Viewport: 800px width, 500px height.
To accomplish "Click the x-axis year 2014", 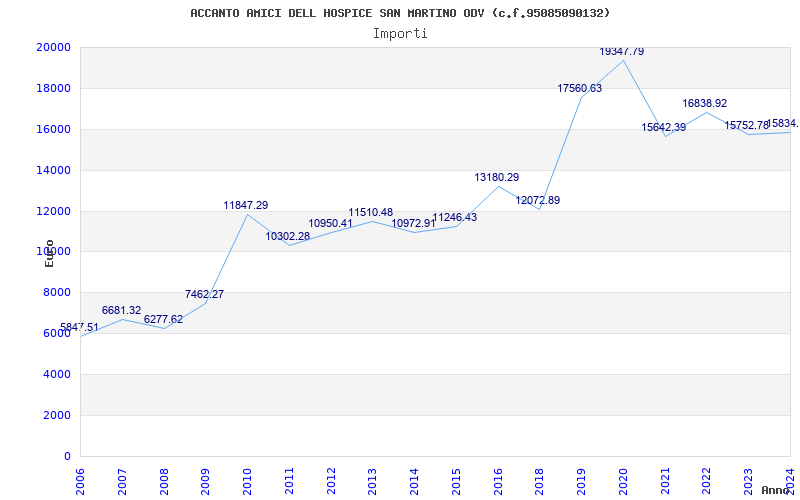I will tap(414, 481).
